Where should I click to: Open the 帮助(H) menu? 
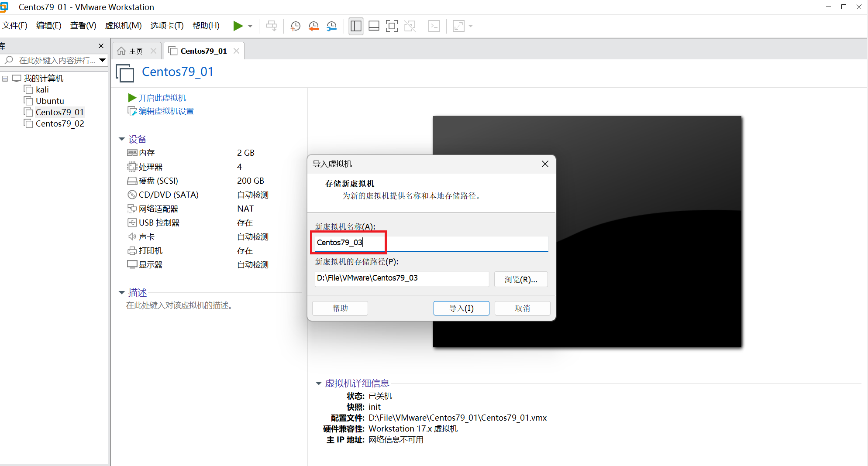click(x=206, y=26)
